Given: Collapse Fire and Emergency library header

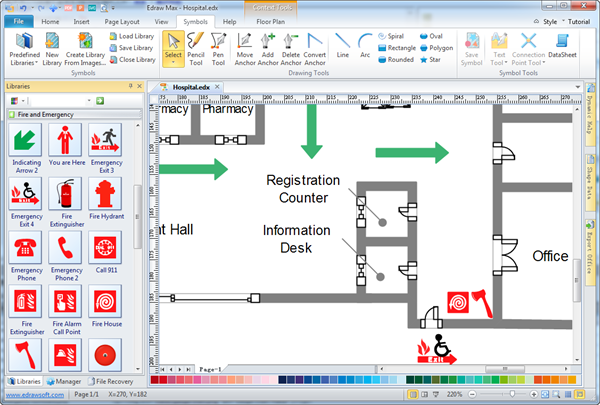Looking at the screenshot, I should (74, 114).
